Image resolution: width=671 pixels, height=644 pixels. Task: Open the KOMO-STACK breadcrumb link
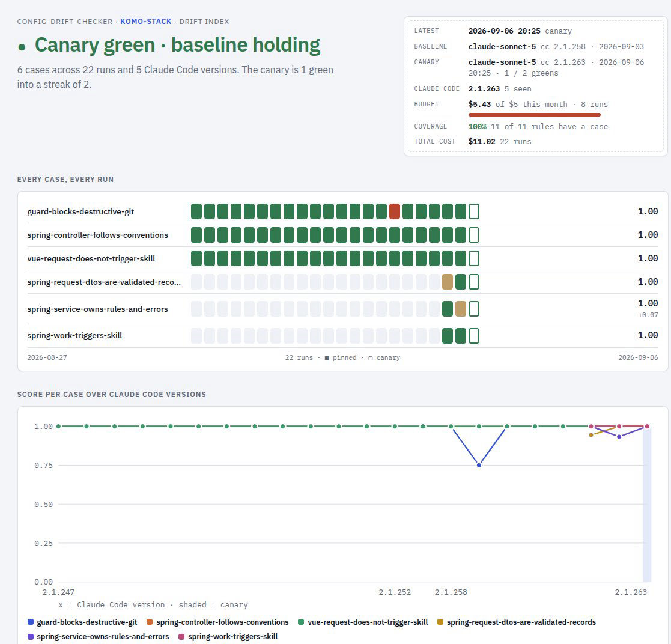coord(145,22)
